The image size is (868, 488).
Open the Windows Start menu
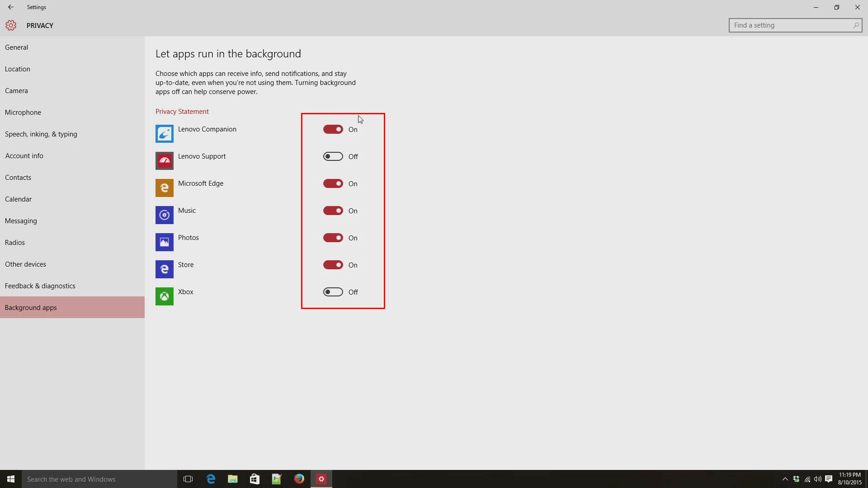(11, 479)
